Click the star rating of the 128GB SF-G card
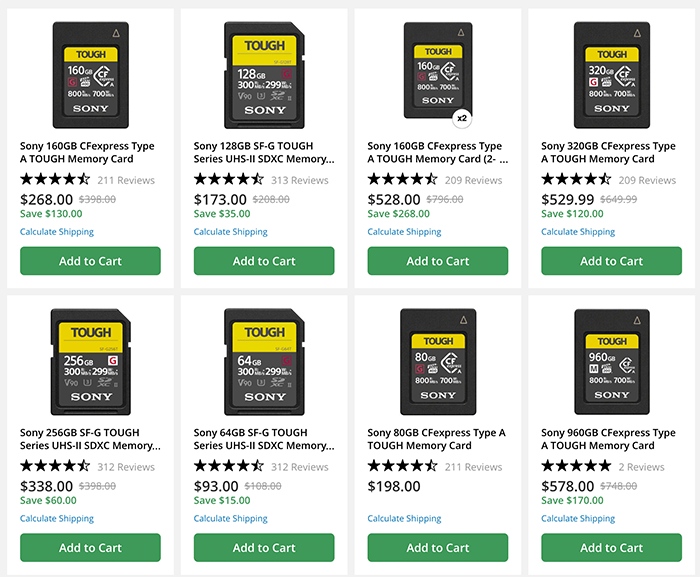This screenshot has width=700, height=577. [x=229, y=180]
